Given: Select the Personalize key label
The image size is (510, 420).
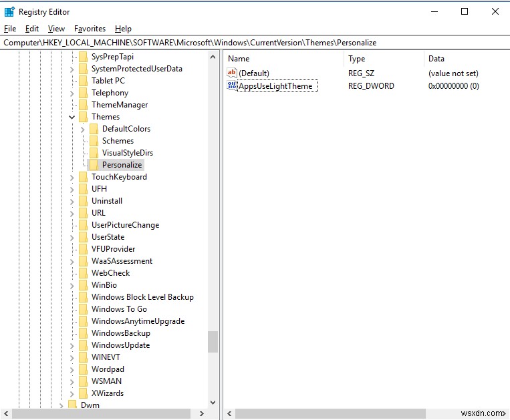Looking at the screenshot, I should click(x=122, y=165).
